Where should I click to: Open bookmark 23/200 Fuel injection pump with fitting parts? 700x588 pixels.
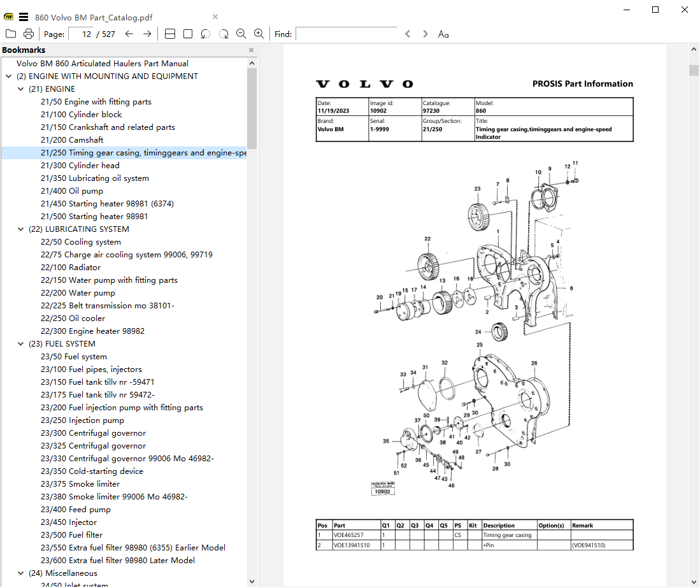tap(122, 408)
